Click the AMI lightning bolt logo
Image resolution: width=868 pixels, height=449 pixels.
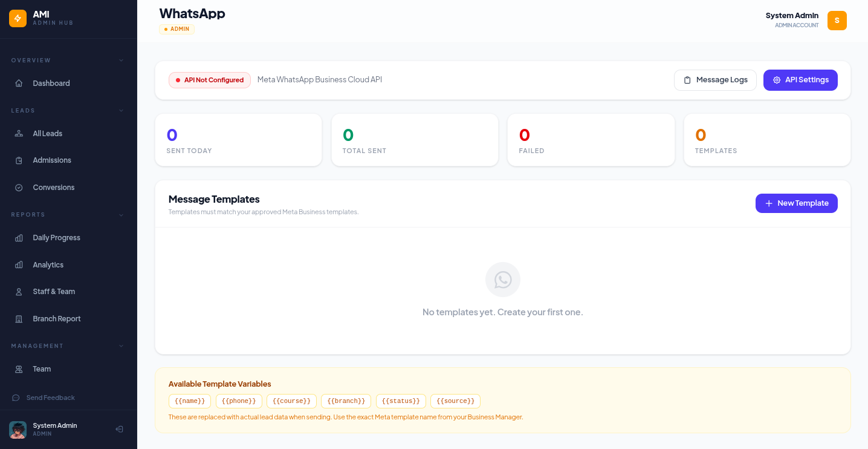point(18,19)
